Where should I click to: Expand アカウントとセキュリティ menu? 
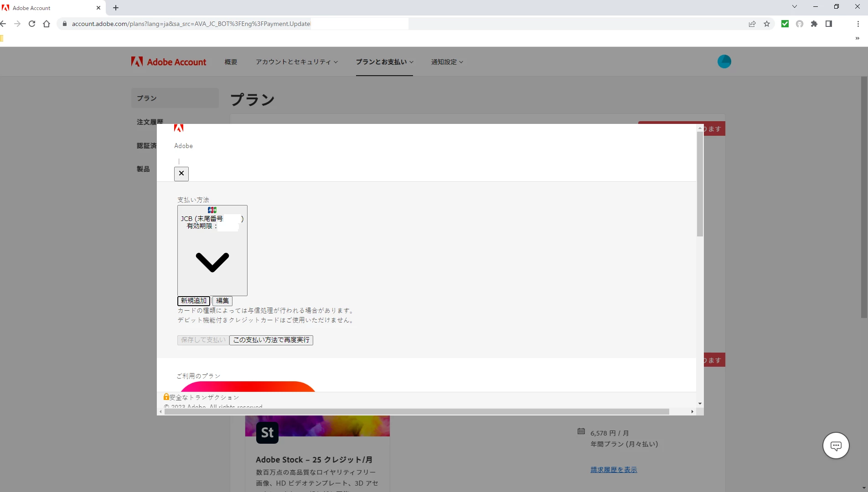point(297,62)
